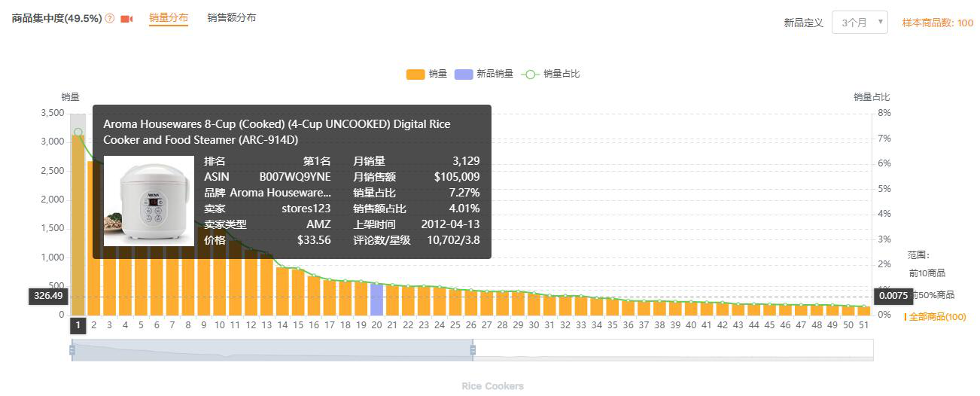
Task: Click the purple new-product bar at 20
Action: coord(377,300)
